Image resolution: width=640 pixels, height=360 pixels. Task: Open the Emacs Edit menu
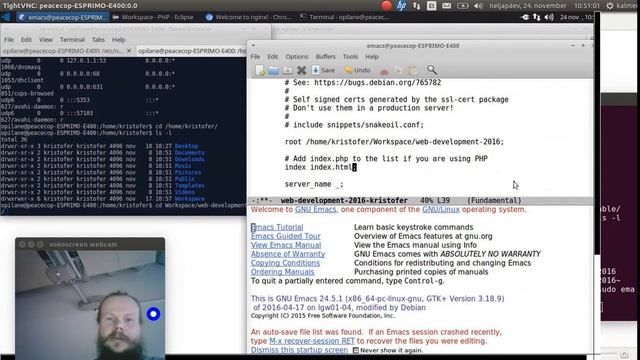pyautogui.click(x=272, y=57)
